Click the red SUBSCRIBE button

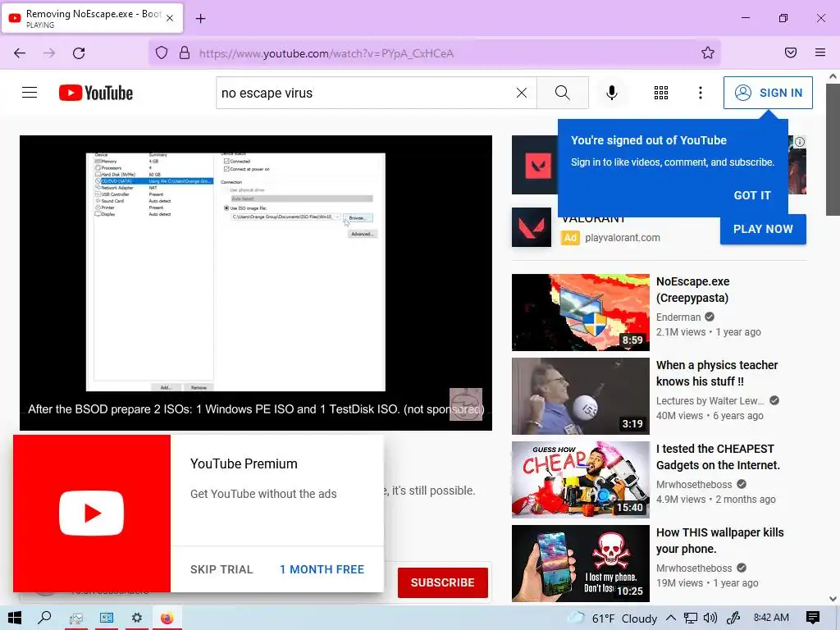point(442,582)
